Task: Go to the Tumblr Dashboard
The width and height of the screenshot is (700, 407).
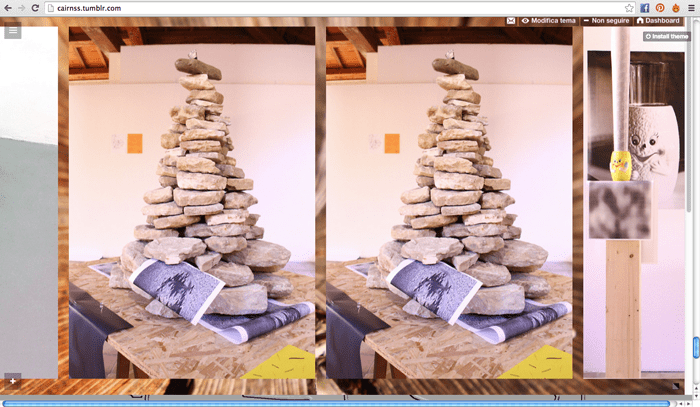Action: tap(658, 21)
